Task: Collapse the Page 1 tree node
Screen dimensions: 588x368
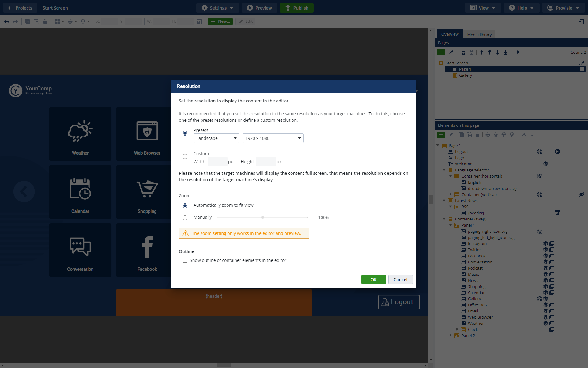Action: click(438, 145)
